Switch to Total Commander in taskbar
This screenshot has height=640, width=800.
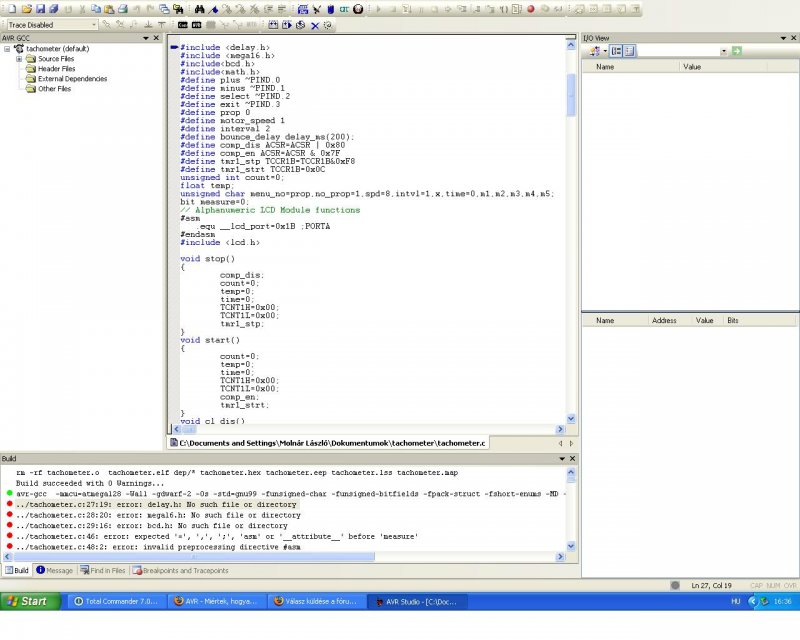pyautogui.click(x=116, y=601)
